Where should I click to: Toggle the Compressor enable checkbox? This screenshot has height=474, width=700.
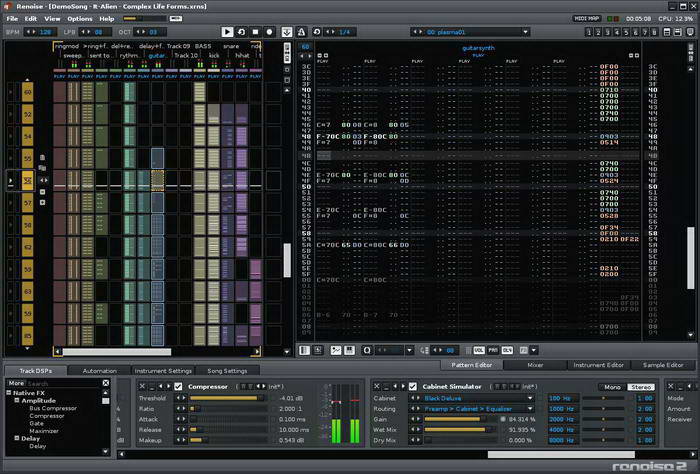pyautogui.click(x=179, y=386)
